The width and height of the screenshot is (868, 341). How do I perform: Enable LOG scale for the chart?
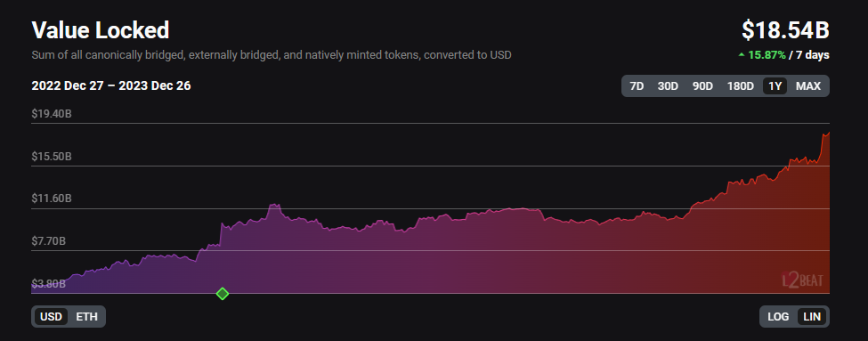coord(778,317)
